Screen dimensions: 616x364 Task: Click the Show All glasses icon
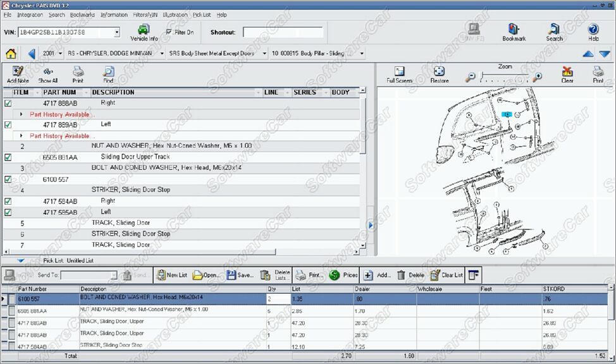point(47,75)
